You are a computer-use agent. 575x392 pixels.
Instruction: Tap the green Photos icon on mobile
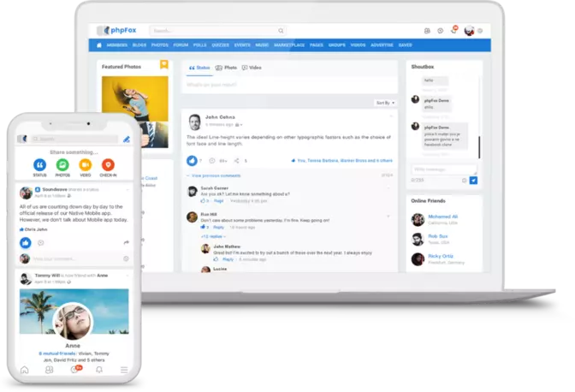(x=62, y=165)
